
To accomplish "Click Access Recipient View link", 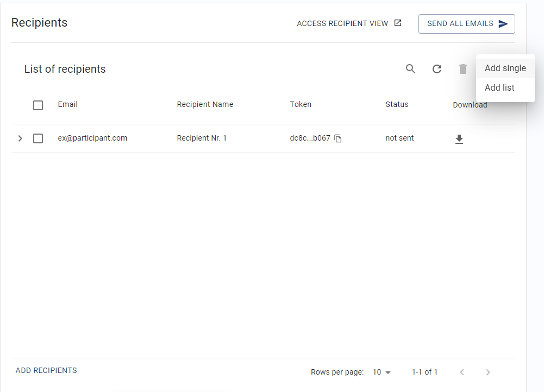I will (349, 23).
